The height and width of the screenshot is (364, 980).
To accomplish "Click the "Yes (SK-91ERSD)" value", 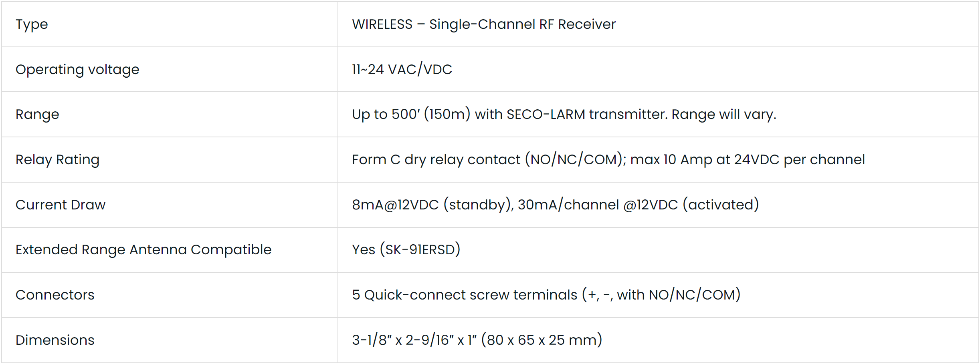I will click(x=406, y=250).
